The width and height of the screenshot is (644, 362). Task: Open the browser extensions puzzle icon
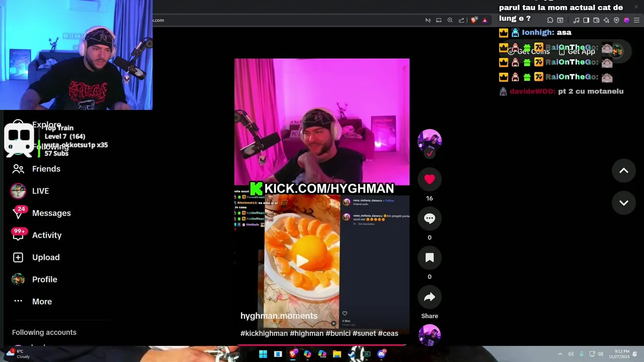click(550, 20)
